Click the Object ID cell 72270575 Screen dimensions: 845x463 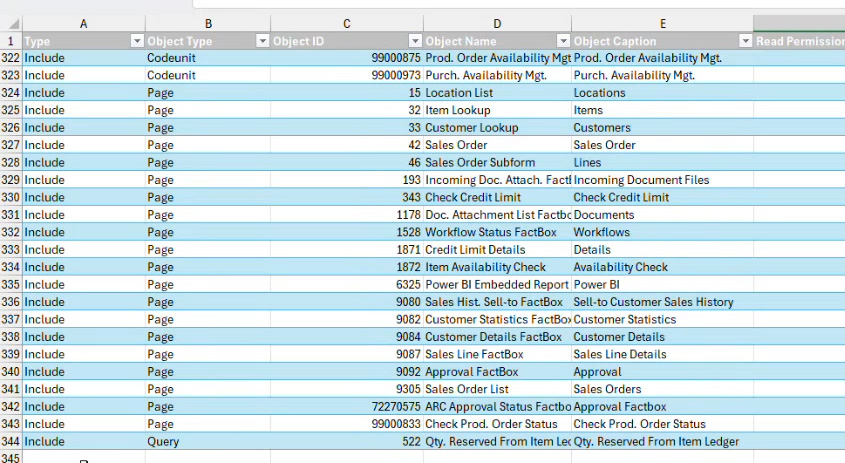coord(347,406)
